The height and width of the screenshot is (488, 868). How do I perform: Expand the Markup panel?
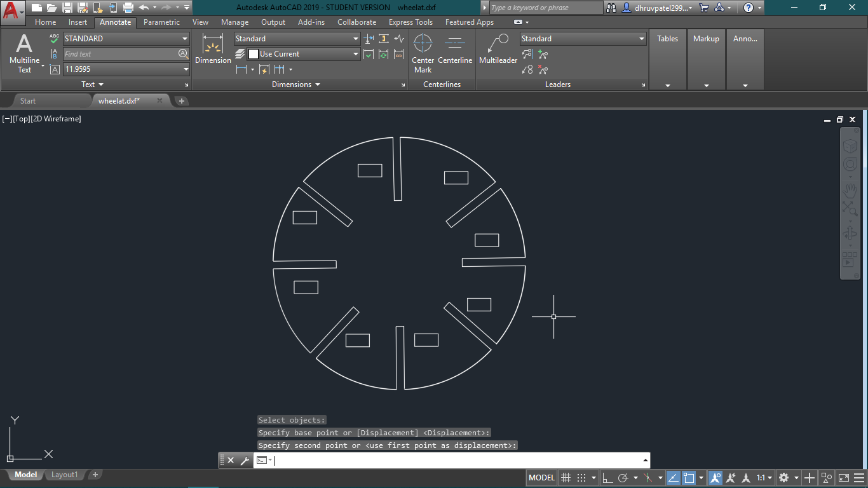706,59
